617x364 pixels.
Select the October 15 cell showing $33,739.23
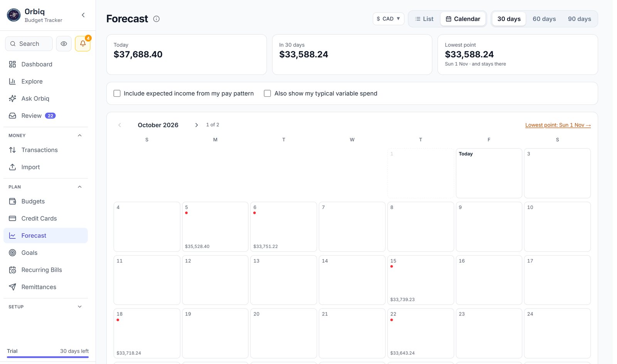[x=420, y=280]
